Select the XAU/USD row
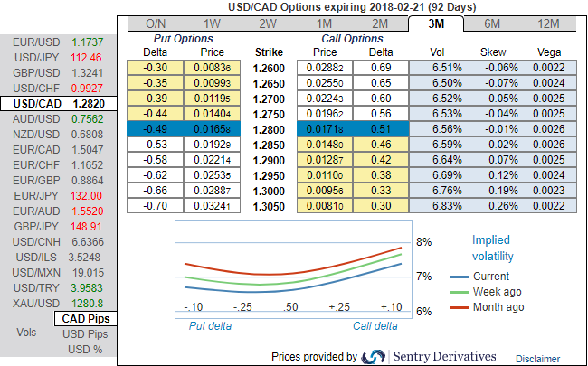The height and width of the screenshot is (366, 588). point(58,303)
